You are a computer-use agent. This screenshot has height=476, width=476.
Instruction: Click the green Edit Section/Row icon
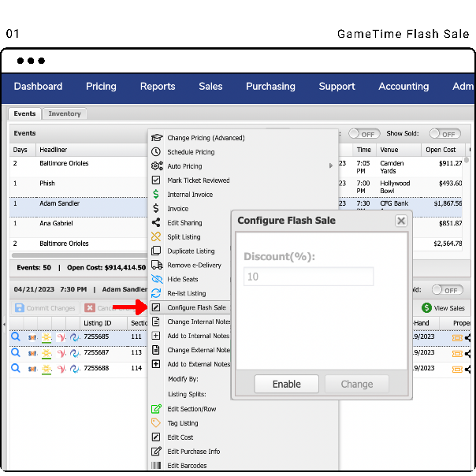pos(156,409)
